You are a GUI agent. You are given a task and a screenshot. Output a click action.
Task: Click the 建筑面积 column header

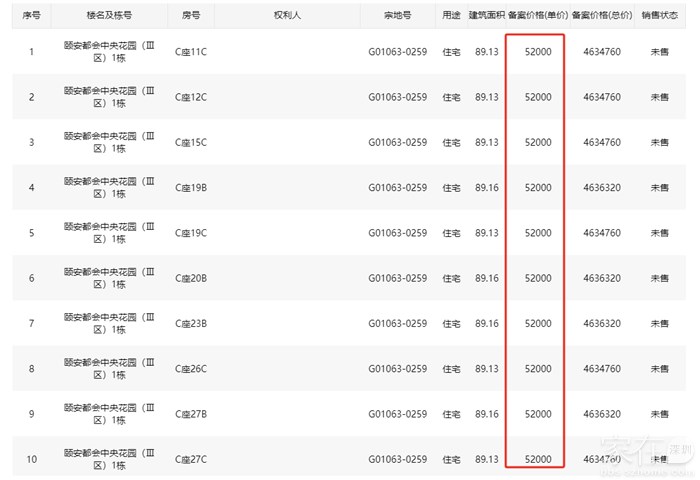[487, 16]
